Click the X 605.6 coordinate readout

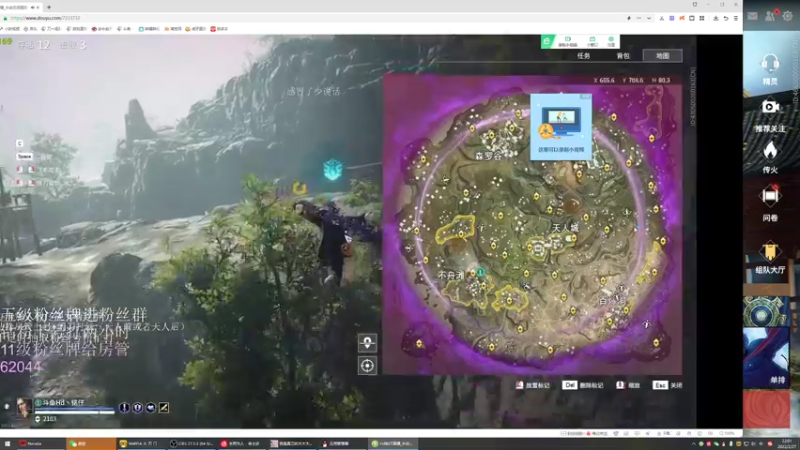click(x=604, y=80)
